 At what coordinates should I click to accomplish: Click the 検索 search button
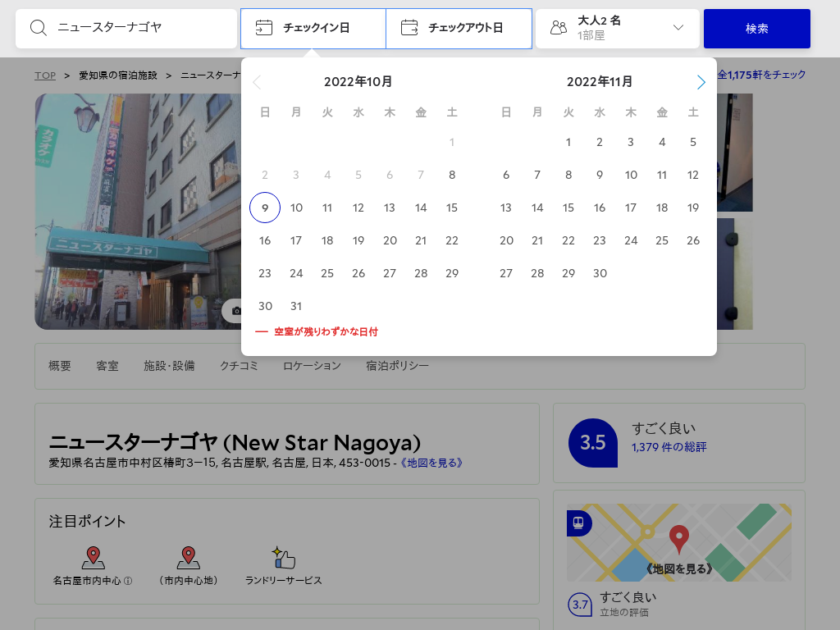pos(757,29)
